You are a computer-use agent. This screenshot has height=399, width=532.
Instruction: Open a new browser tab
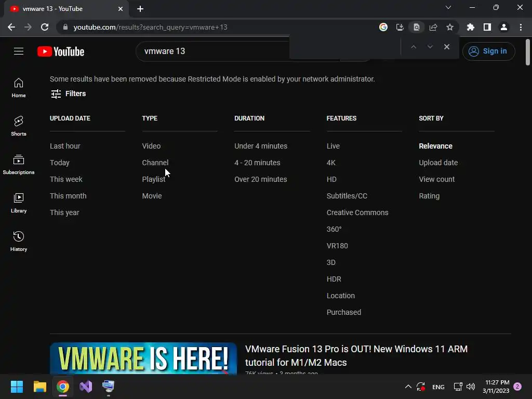140,9
